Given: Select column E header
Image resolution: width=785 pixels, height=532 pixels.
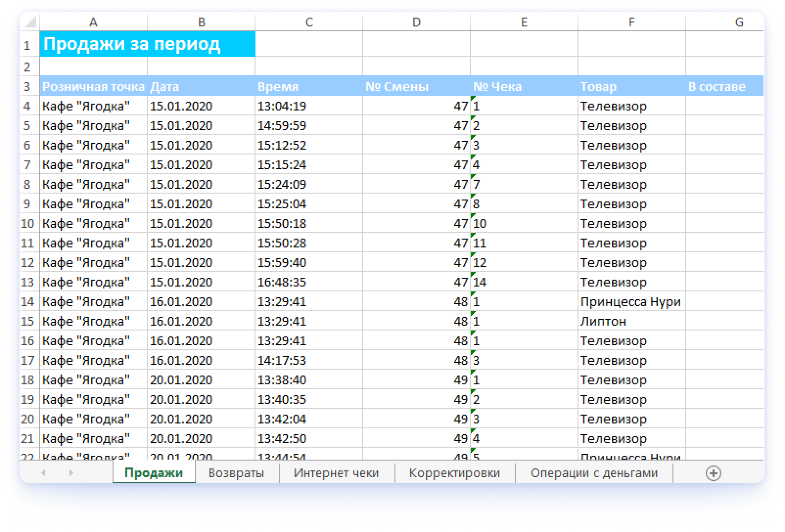Looking at the screenshot, I should click(x=524, y=22).
